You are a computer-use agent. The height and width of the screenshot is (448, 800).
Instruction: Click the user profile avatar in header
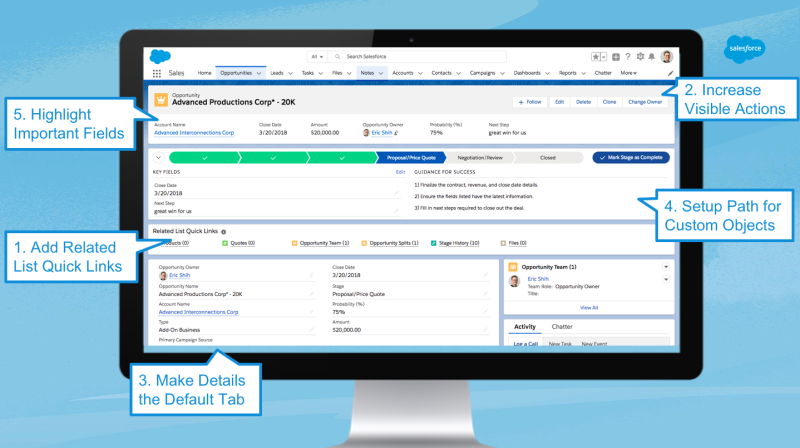pyautogui.click(x=666, y=57)
